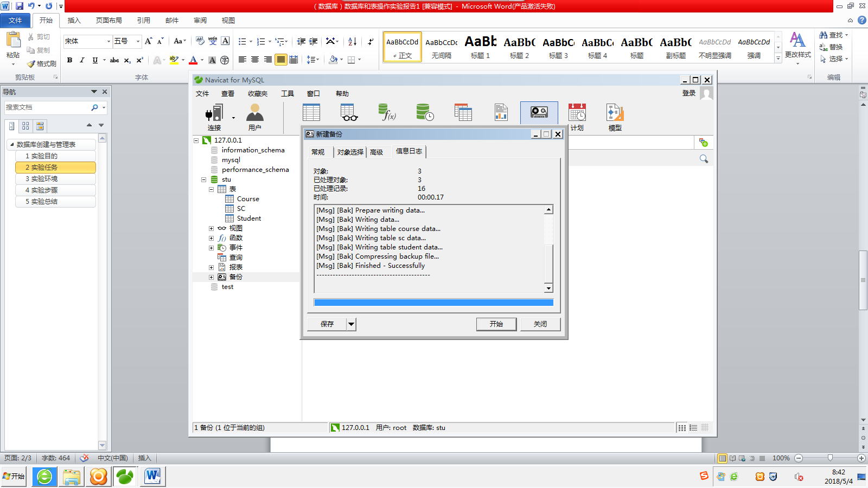Click the Word Help question mark icon
Viewport: 868px width, 488px height.
[x=861, y=20]
